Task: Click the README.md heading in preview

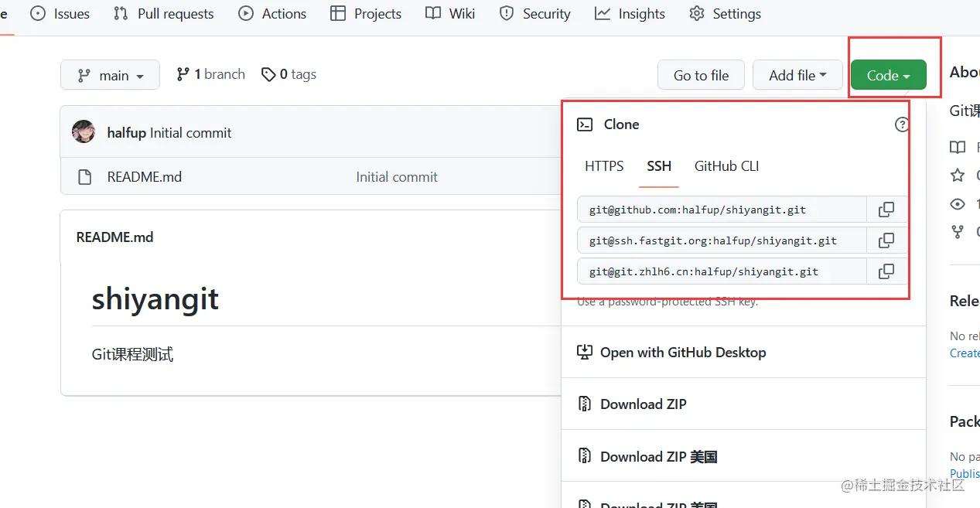Action: point(114,237)
